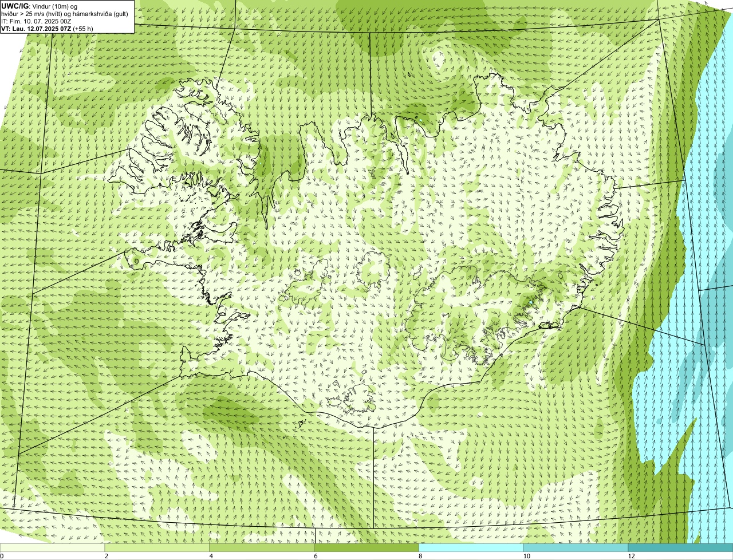Click the '8' label under the legend bar
733x560 pixels.
[420, 556]
